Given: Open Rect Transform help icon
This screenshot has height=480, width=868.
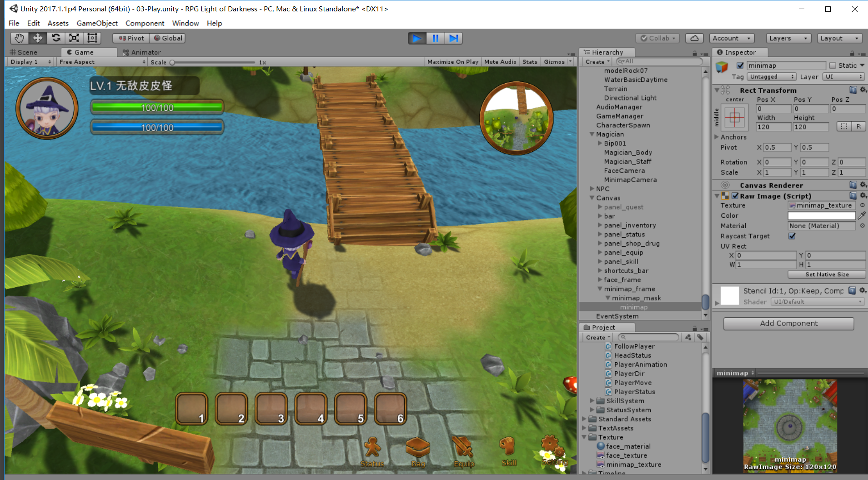Looking at the screenshot, I should tap(853, 90).
